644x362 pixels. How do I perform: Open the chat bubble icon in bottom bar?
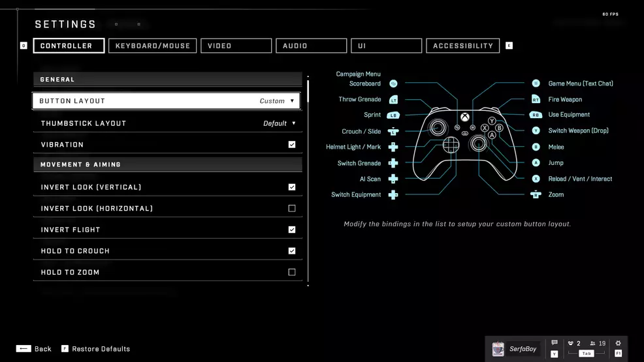555,343
